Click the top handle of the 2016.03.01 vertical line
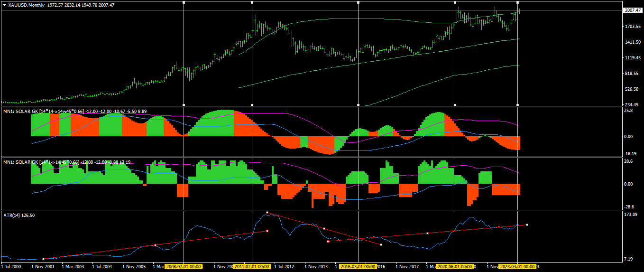644x272 pixels. tap(359, 2)
